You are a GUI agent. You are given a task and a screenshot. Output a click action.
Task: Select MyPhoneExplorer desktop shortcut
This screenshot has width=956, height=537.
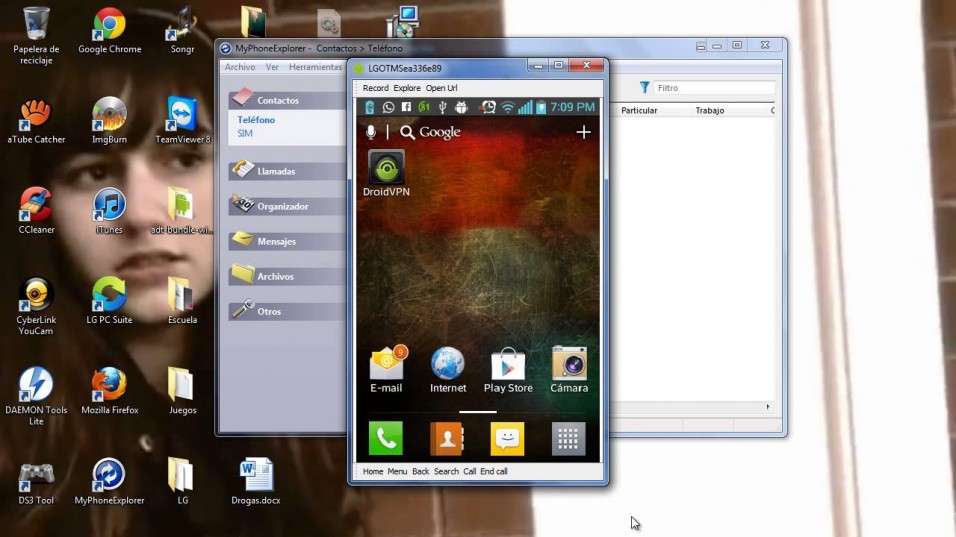(110, 482)
